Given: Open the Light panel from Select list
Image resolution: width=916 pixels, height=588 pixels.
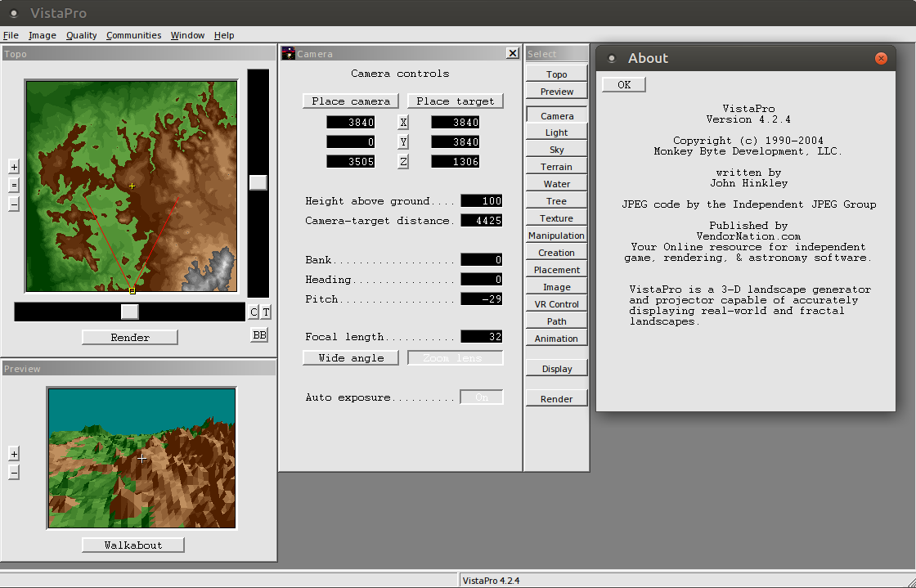Looking at the screenshot, I should pos(556,132).
